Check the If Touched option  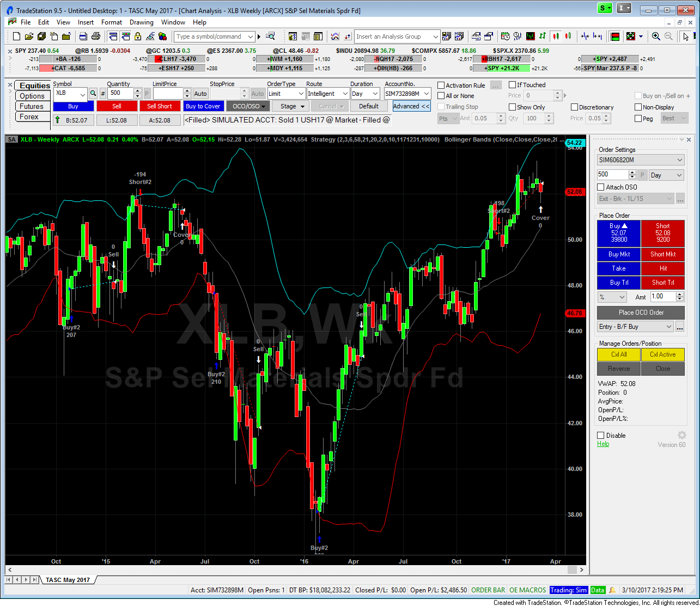512,85
